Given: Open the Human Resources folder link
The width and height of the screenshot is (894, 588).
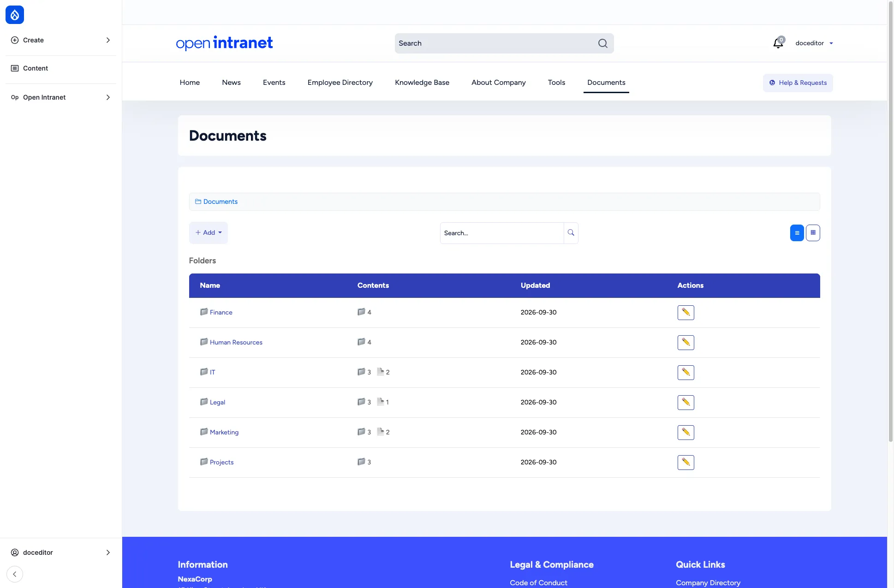Looking at the screenshot, I should [x=236, y=342].
